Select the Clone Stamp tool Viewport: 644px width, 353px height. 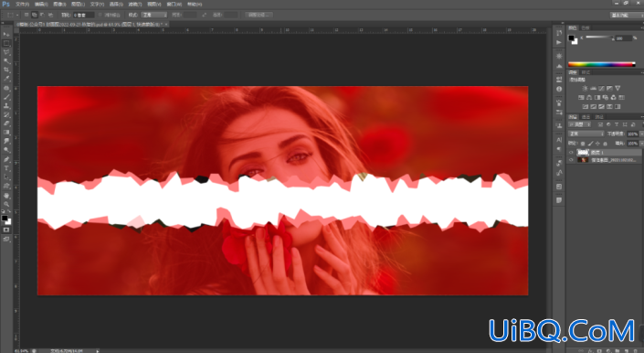pos(6,105)
